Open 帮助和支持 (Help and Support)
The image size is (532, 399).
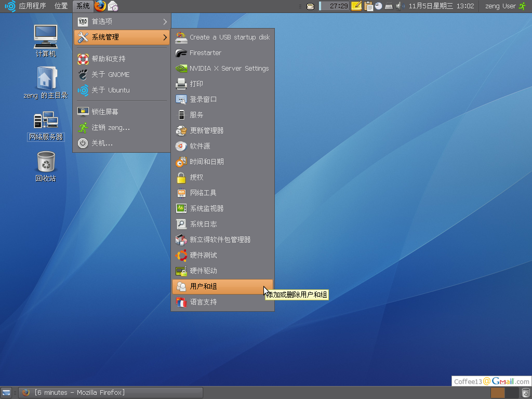point(122,59)
